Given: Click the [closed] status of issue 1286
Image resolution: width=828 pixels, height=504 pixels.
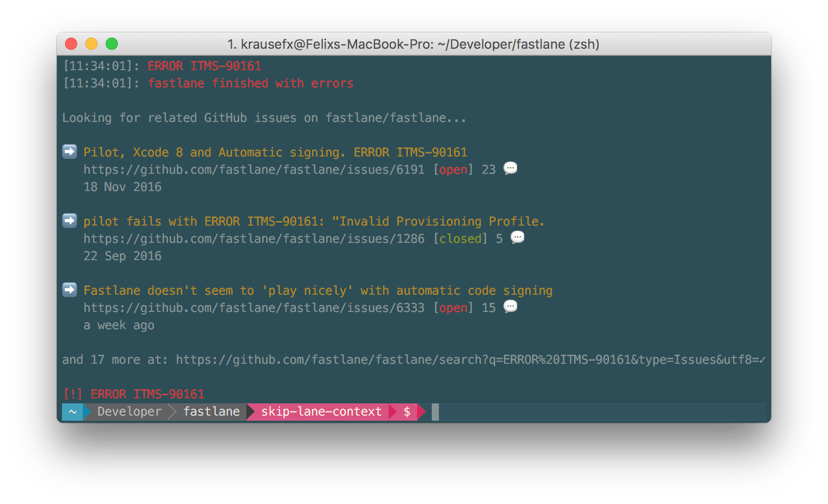Looking at the screenshot, I should pyautogui.click(x=460, y=239).
